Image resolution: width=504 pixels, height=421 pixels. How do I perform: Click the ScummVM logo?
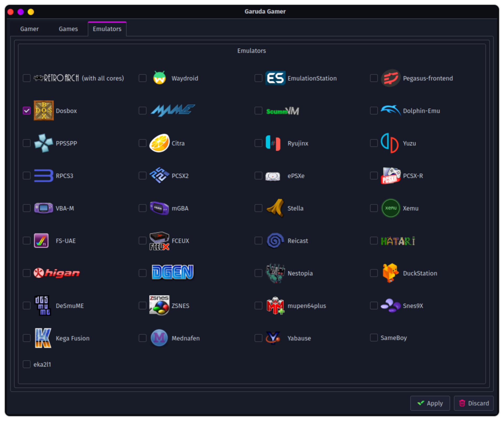[x=282, y=111]
